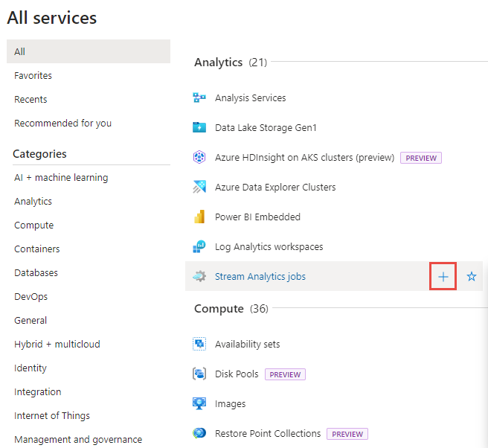
Task: Open the Disk Pools link
Action: point(237,374)
